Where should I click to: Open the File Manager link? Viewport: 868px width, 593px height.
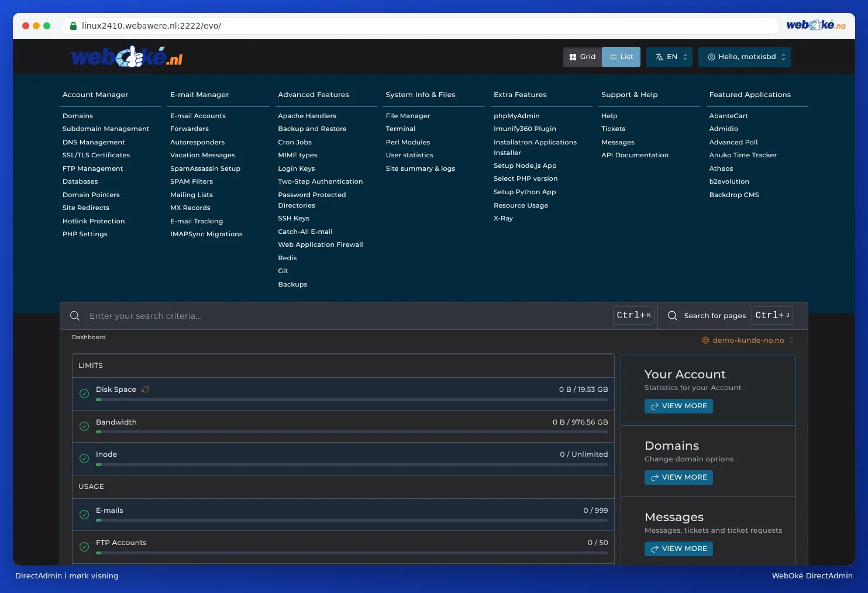(408, 116)
